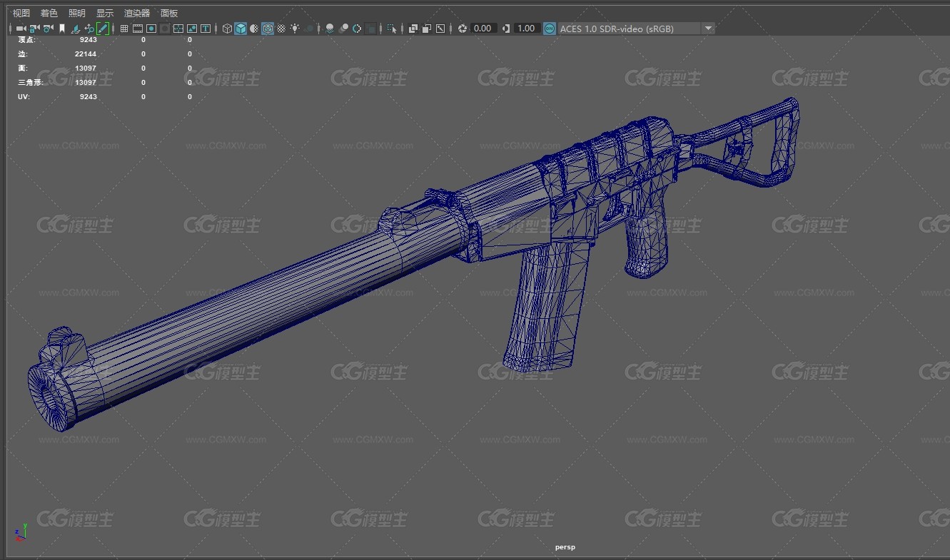Open the 照明 menu
Image resolution: width=950 pixels, height=560 pixels.
(x=77, y=13)
